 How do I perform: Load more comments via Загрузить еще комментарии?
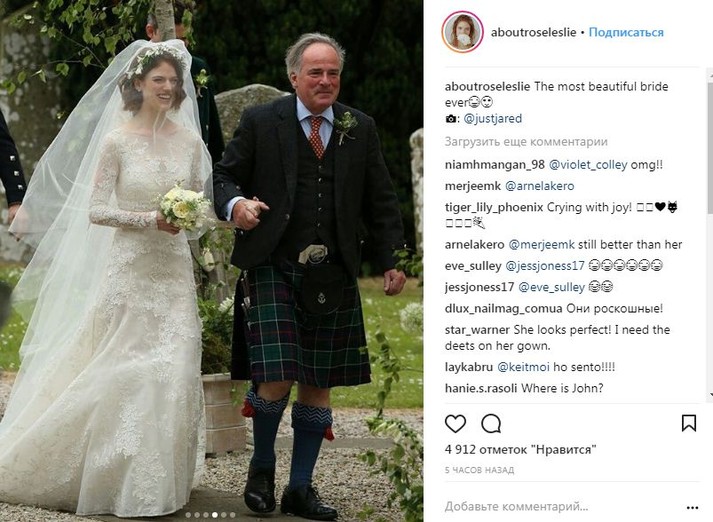(x=526, y=142)
